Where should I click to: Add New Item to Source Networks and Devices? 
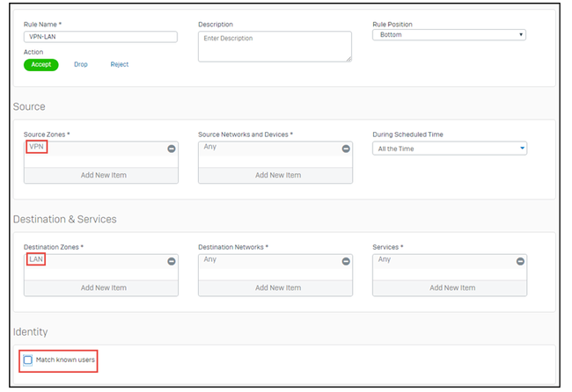[275, 175]
